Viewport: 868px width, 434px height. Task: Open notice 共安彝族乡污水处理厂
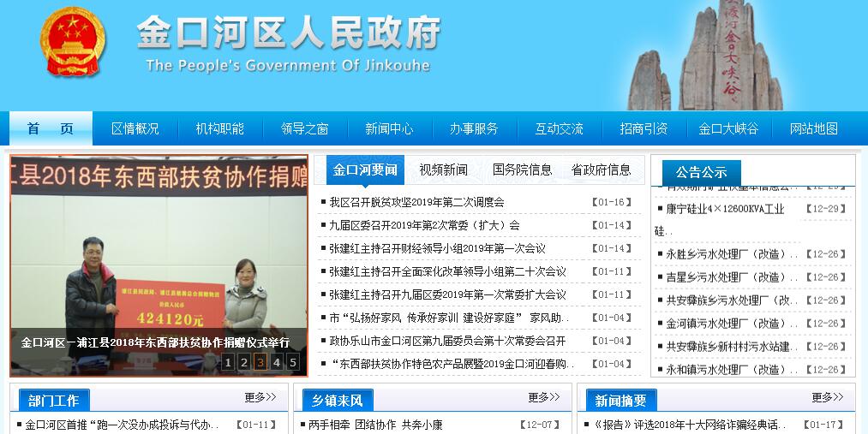click(731, 300)
